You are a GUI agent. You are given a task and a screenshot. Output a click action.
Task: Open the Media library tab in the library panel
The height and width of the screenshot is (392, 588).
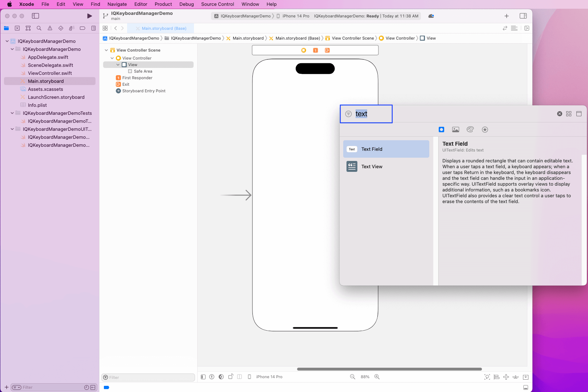(455, 129)
